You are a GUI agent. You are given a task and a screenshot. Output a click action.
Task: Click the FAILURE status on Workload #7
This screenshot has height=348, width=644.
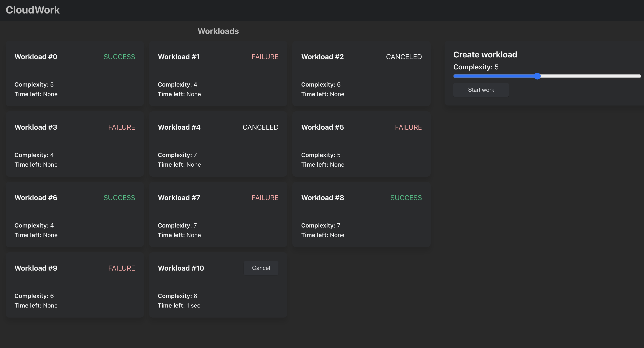point(265,198)
